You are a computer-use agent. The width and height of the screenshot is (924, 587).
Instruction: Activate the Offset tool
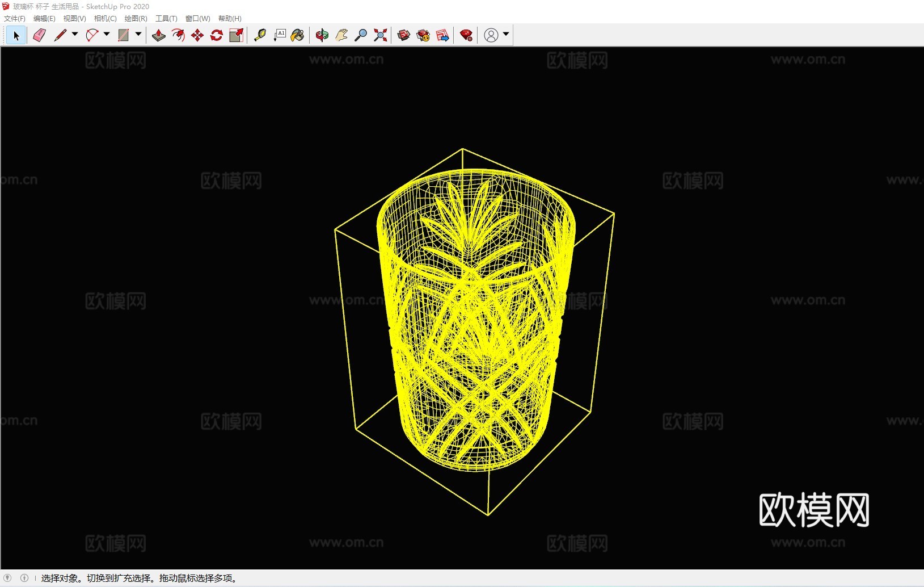click(x=178, y=35)
